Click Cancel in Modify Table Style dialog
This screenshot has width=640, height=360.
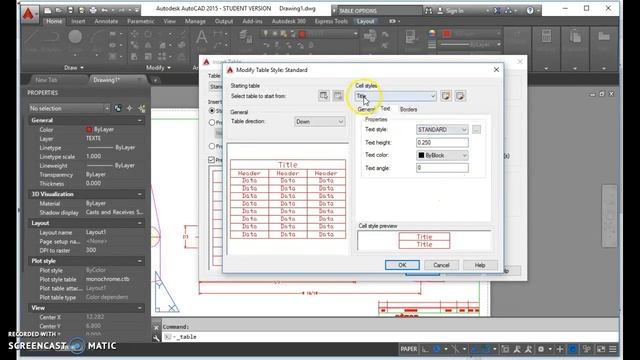441,265
